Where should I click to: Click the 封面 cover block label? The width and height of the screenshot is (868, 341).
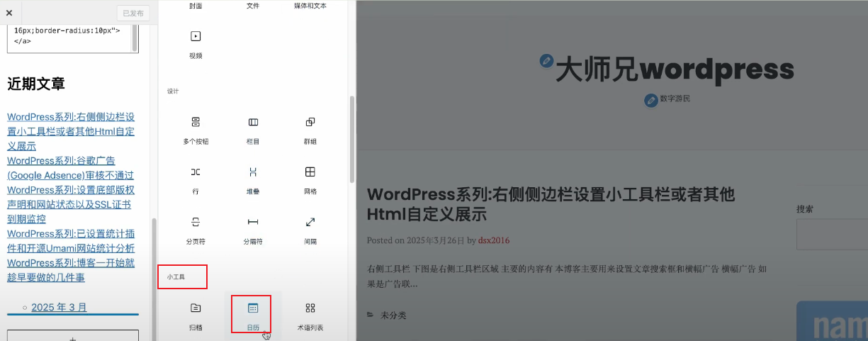click(196, 6)
